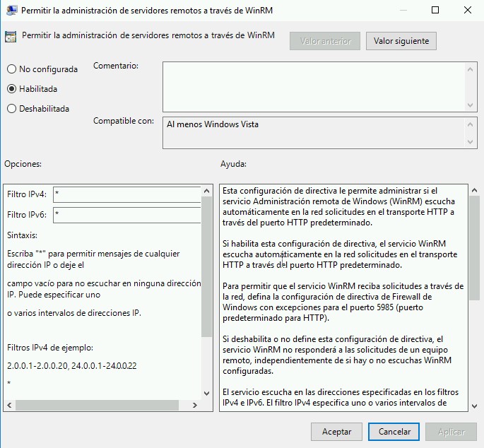This screenshot has height=448, width=484.
Task: Click the 'Compatible con:' label
Action: [124, 121]
